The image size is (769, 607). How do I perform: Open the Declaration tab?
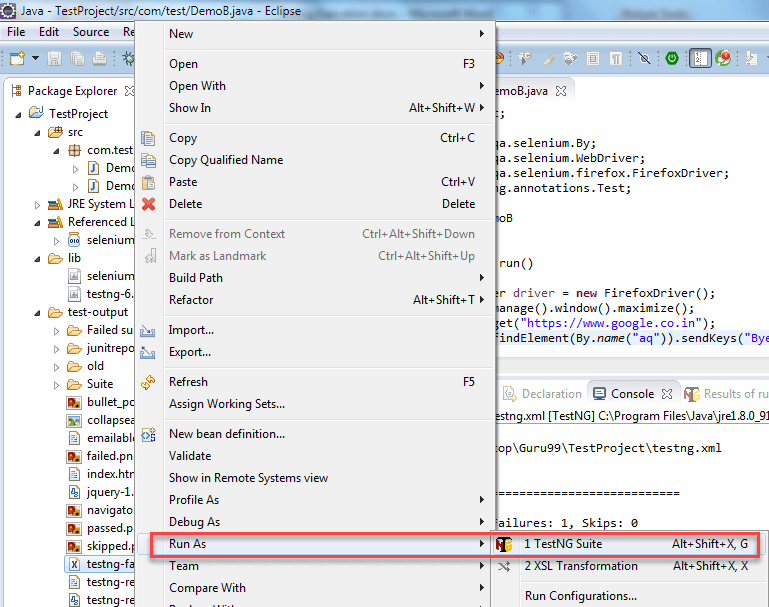pyautogui.click(x=550, y=394)
